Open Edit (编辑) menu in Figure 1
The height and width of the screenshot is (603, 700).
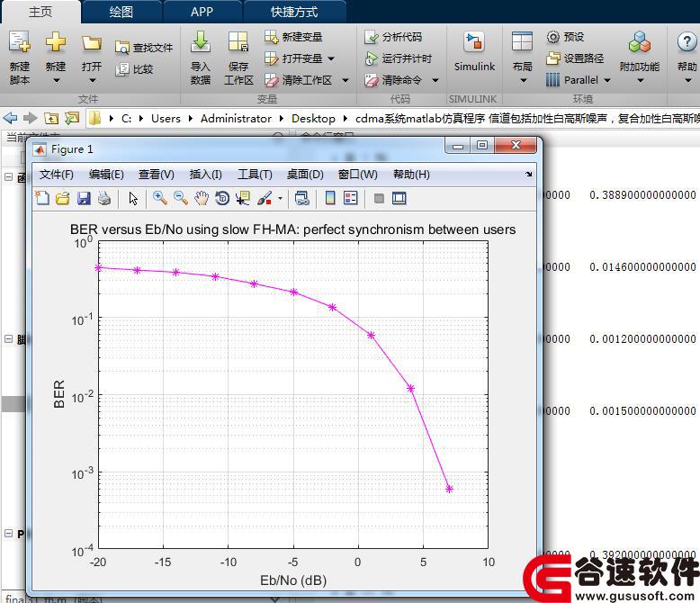pos(106,175)
